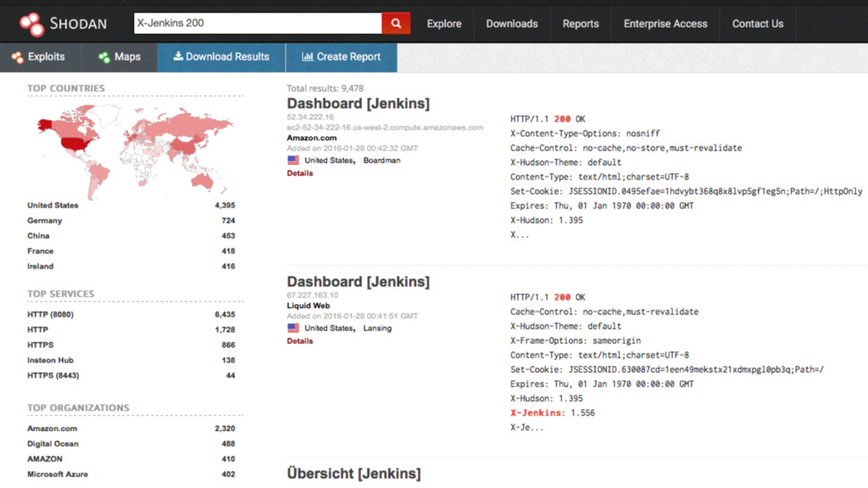Click the ec2-52-34-222-16 hostname text
The width and height of the screenshot is (868, 488).
pos(385,127)
